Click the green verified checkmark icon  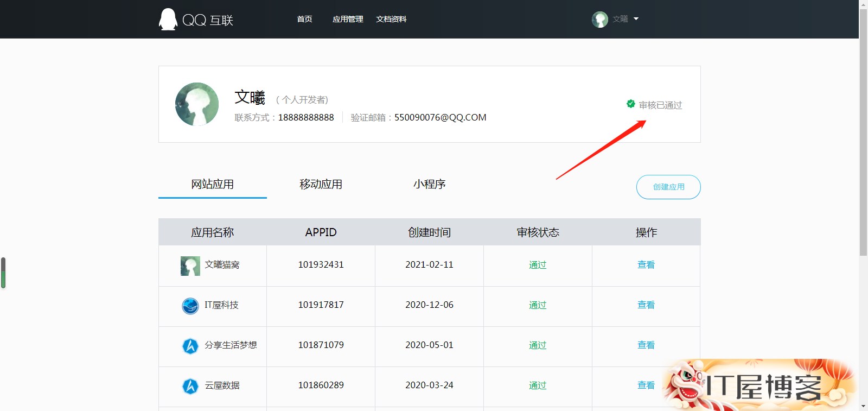click(631, 104)
